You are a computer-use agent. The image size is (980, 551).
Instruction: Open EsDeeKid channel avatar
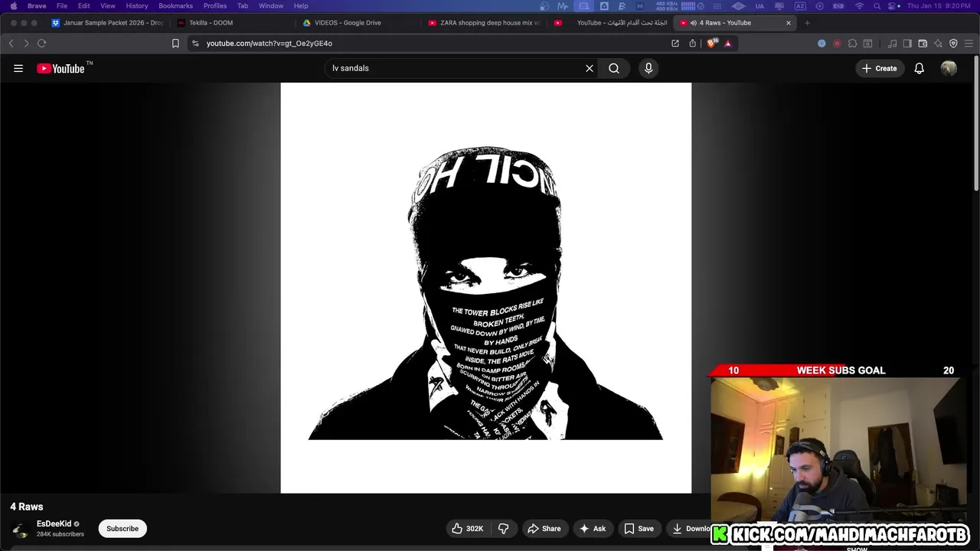click(21, 529)
